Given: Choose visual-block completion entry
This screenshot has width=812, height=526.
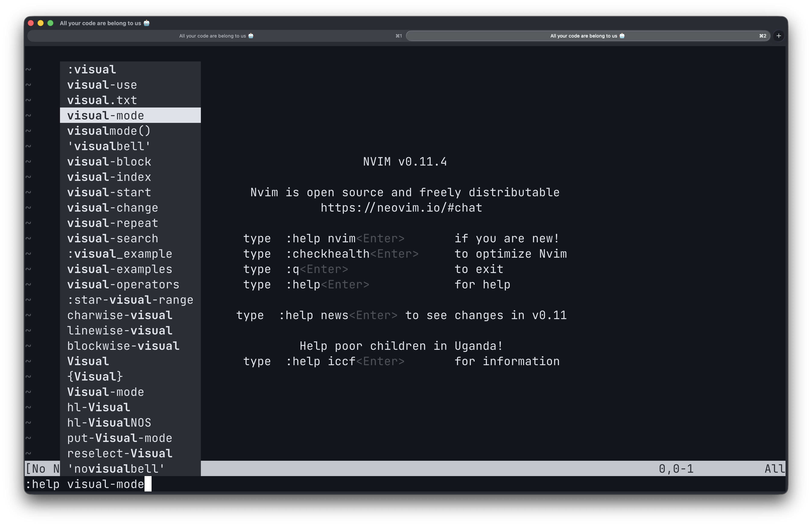Looking at the screenshot, I should click(109, 162).
